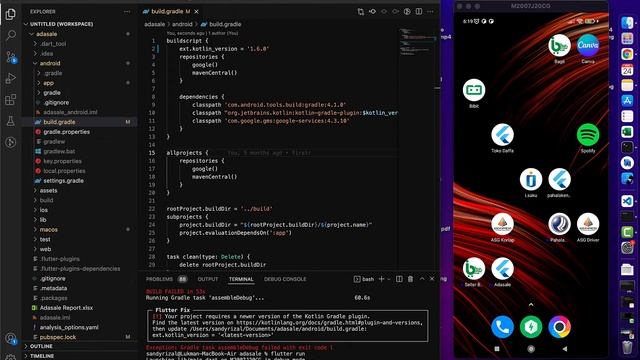
Task: Open the Source Control view
Action: (11, 57)
